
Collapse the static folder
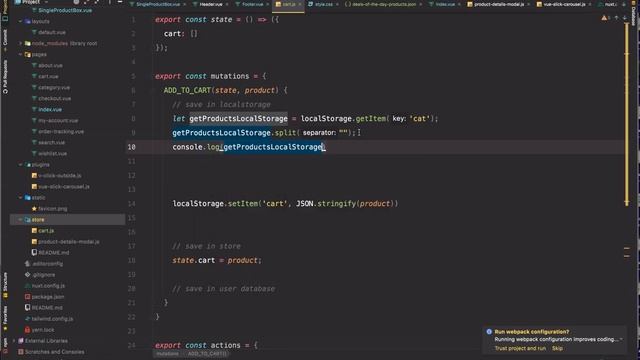pos(20,198)
